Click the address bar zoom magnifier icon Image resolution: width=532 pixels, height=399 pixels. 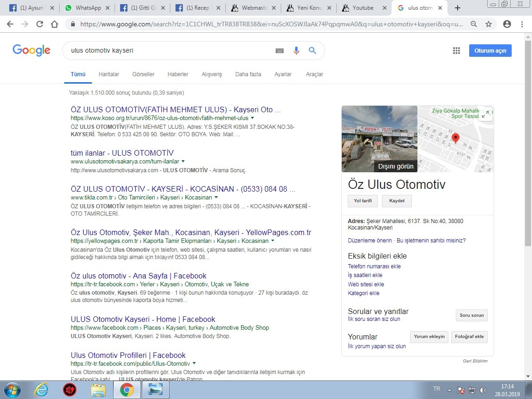click(474, 24)
